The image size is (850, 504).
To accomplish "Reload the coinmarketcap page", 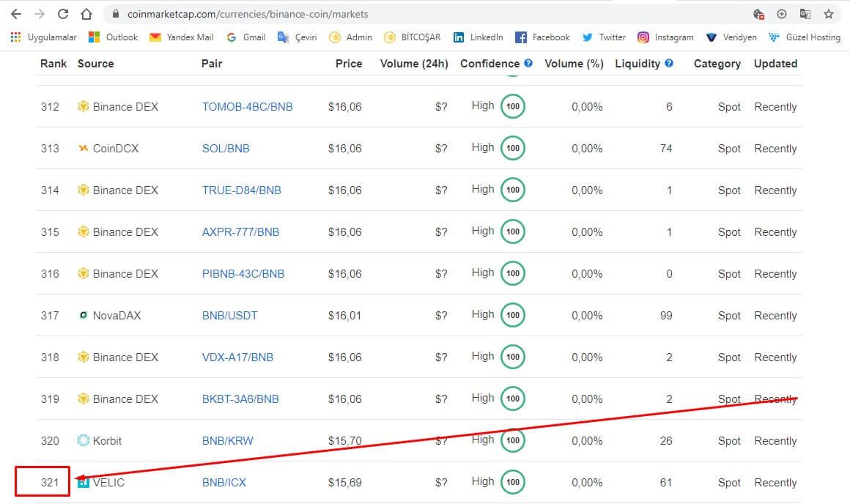I will coord(63,14).
